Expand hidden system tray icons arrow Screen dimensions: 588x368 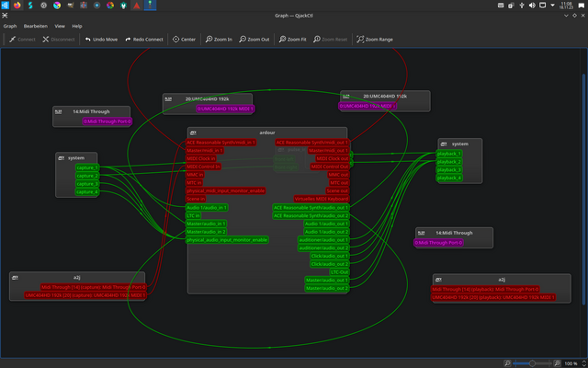pyautogui.click(x=552, y=6)
